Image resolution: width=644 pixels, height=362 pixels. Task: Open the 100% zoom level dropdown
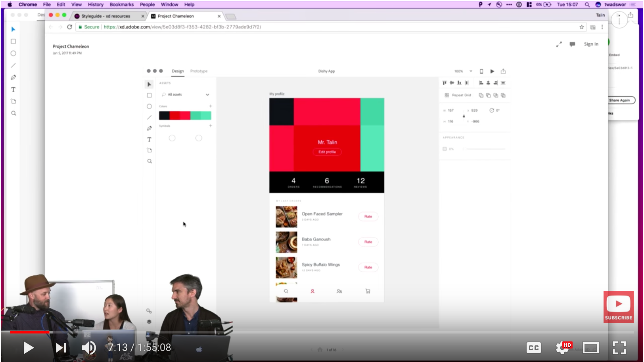[x=471, y=71]
